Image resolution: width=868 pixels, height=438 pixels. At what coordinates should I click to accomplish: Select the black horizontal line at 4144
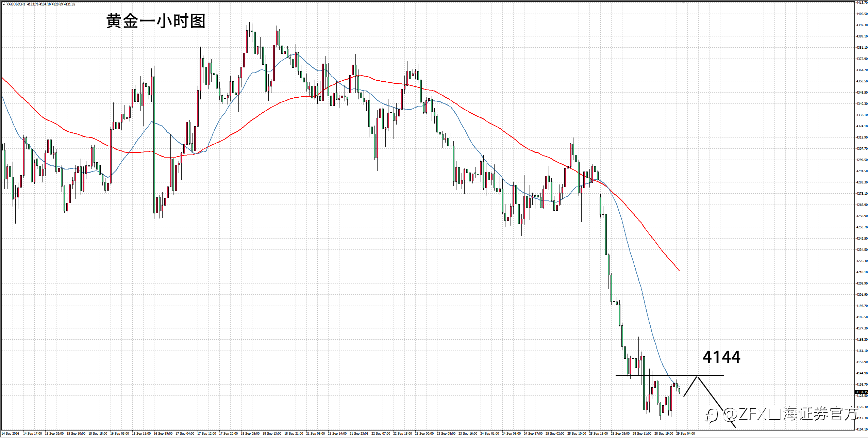pos(670,375)
